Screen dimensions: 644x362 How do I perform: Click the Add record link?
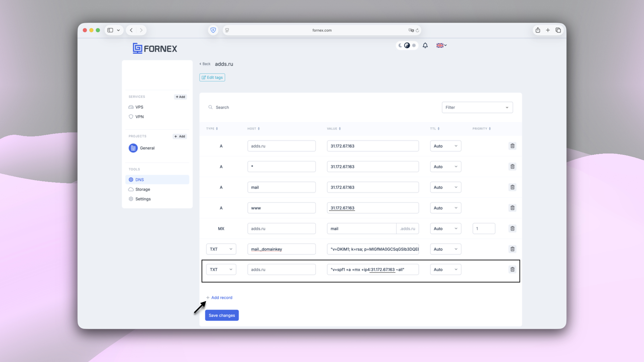219,297
